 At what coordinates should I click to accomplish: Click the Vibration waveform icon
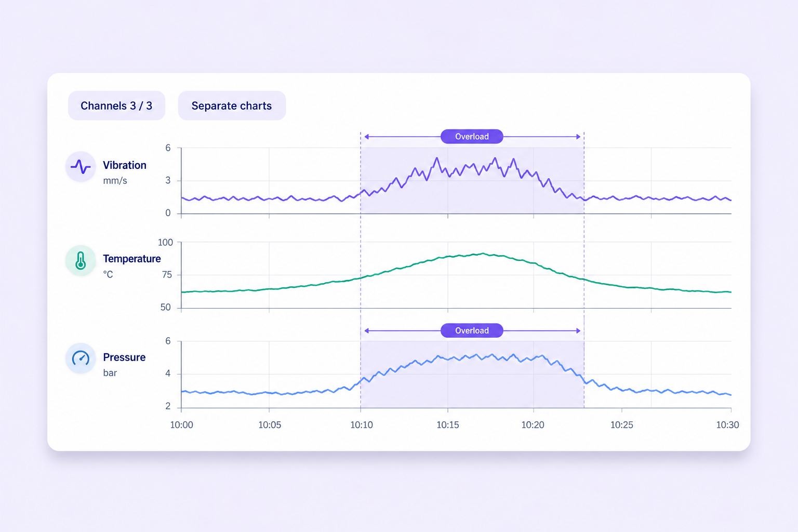tap(81, 166)
